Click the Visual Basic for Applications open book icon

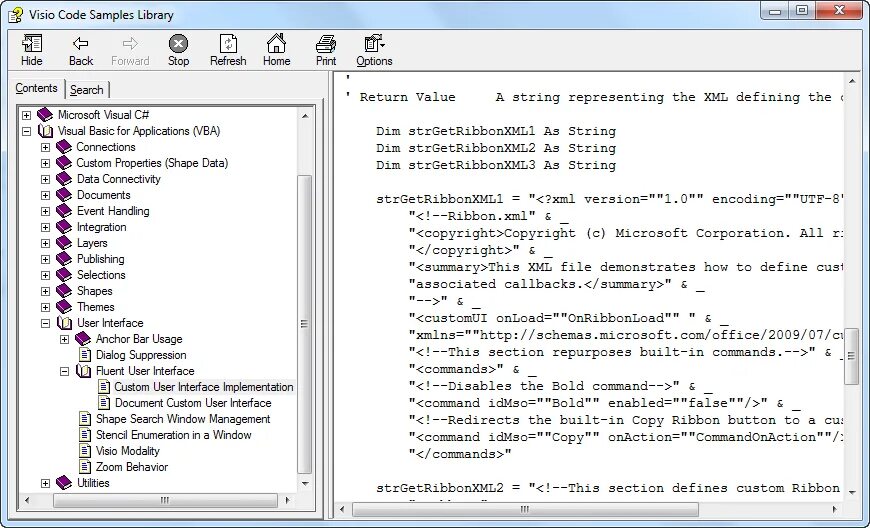(x=45, y=131)
